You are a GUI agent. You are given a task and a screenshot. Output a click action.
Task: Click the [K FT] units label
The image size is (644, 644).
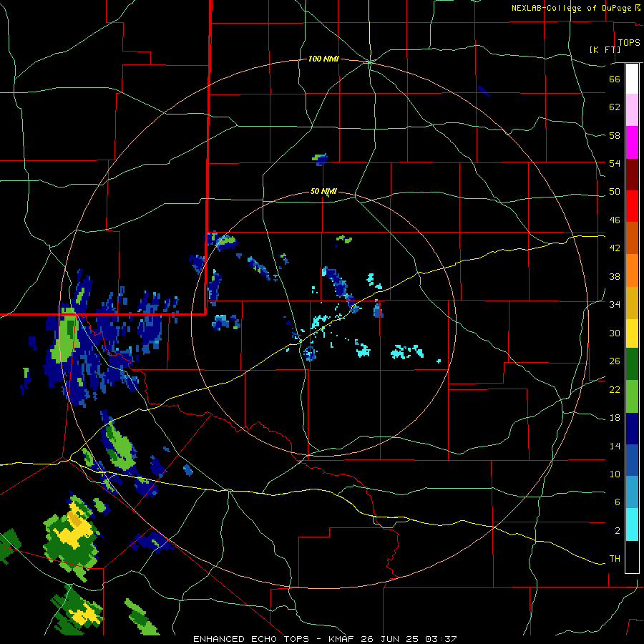tap(605, 49)
